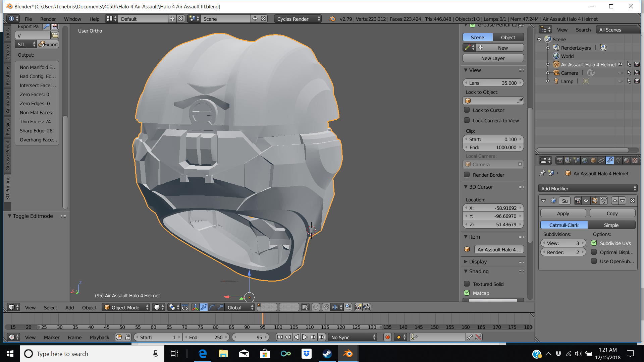Toggle the snap magnet icon
644x362 pixels.
click(326, 307)
